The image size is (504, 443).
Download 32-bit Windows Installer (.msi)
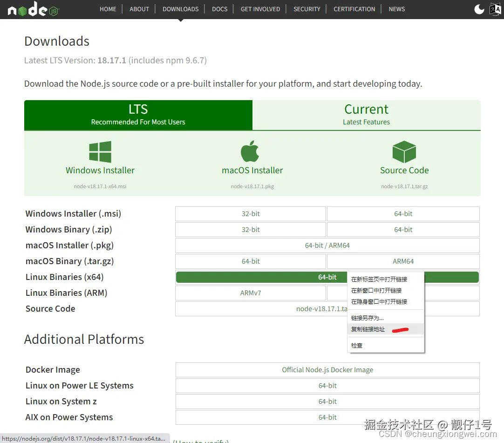(x=251, y=214)
